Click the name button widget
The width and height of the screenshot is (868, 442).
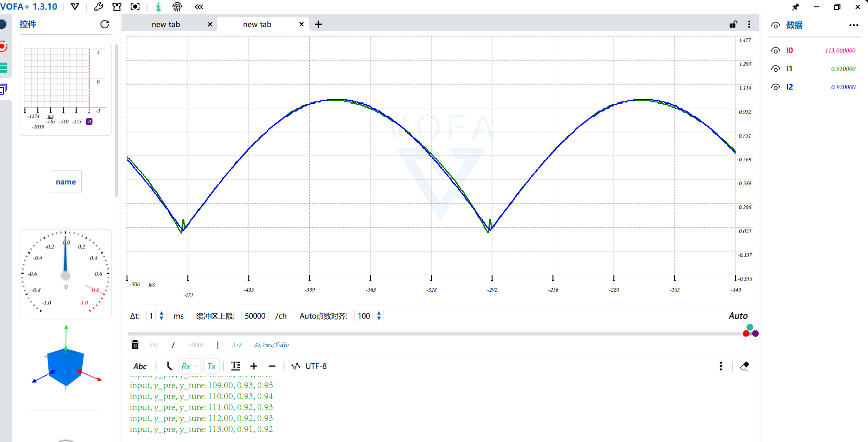click(x=66, y=182)
